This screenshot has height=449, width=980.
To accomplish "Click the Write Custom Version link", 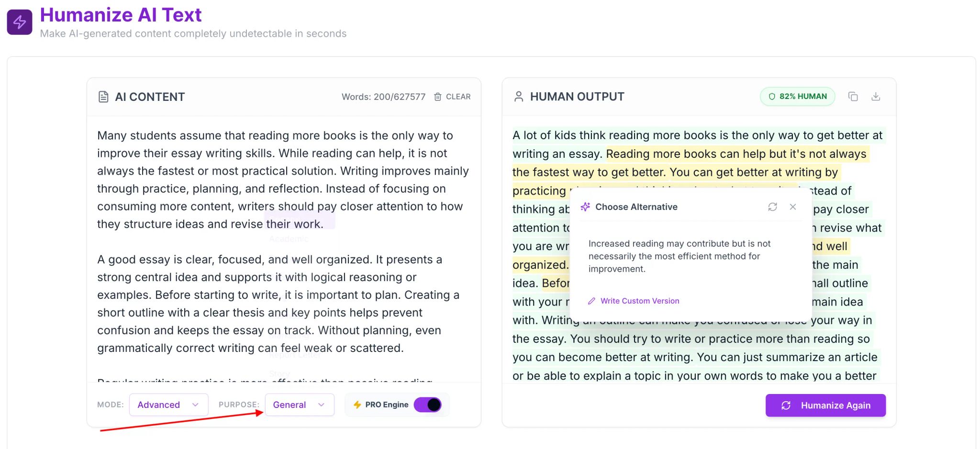I will [x=639, y=301].
